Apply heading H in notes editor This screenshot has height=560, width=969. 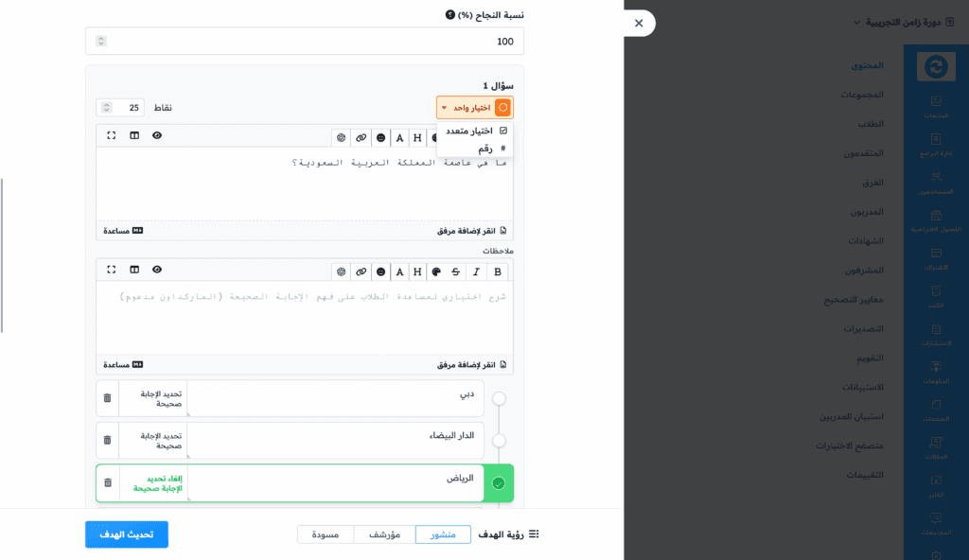(x=417, y=272)
